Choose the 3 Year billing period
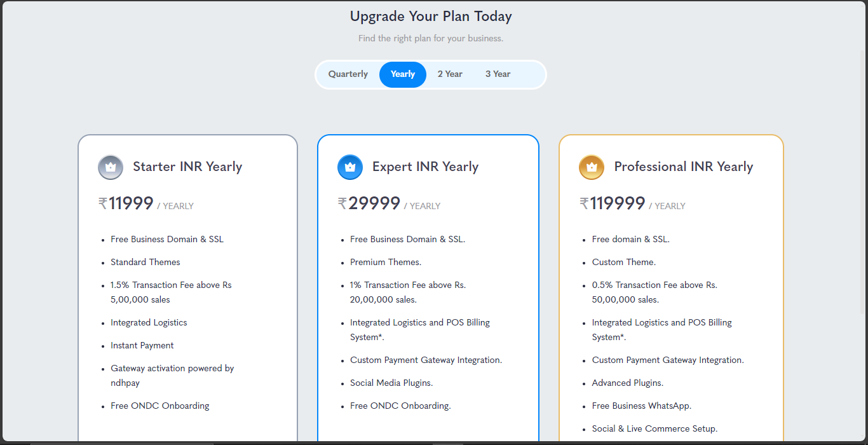 click(498, 74)
